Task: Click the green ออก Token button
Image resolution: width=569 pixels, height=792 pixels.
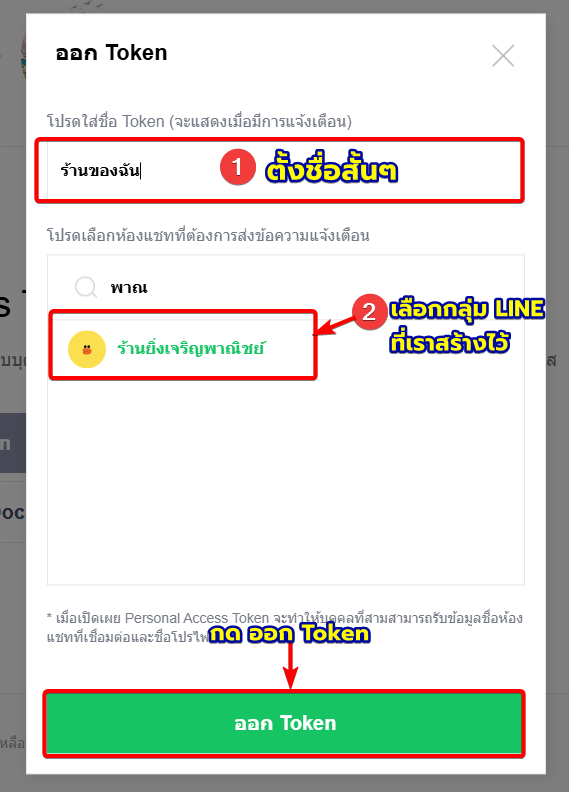Action: [x=284, y=723]
